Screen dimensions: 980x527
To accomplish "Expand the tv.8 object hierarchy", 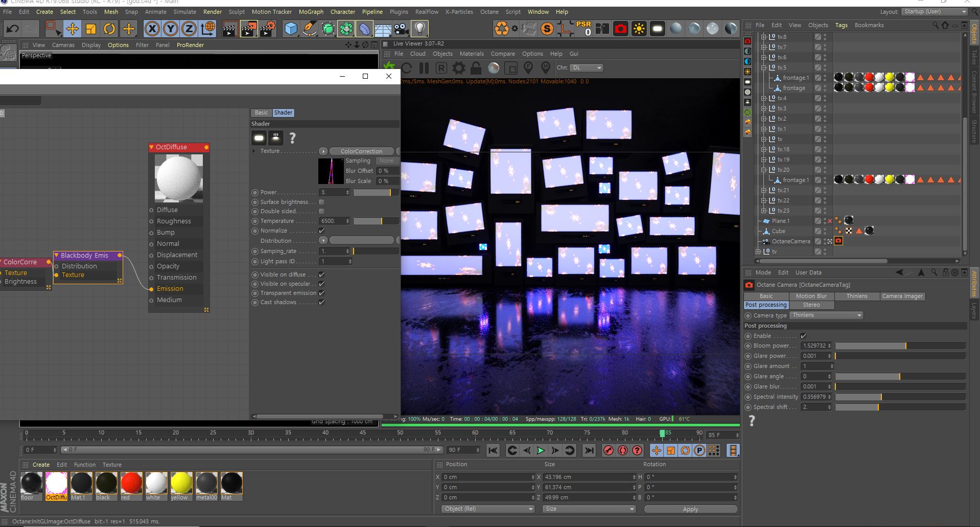I will point(763,37).
